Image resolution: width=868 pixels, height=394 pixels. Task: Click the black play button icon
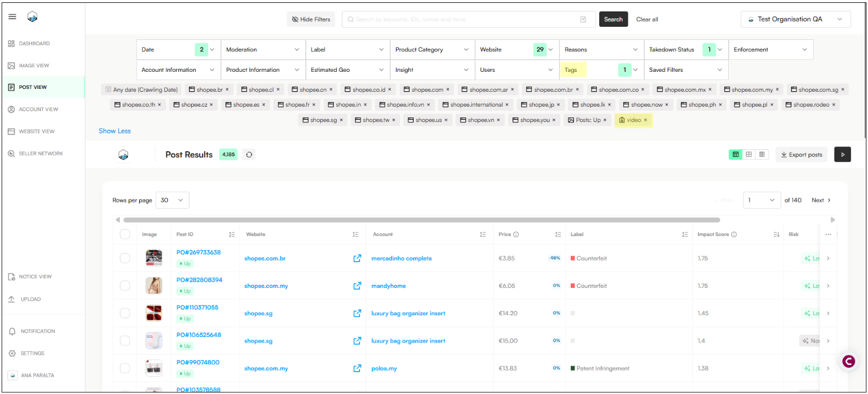click(842, 155)
